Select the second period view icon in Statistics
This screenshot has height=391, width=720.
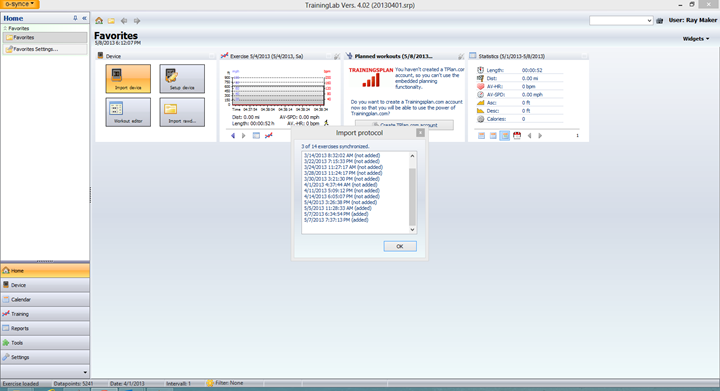tap(493, 135)
